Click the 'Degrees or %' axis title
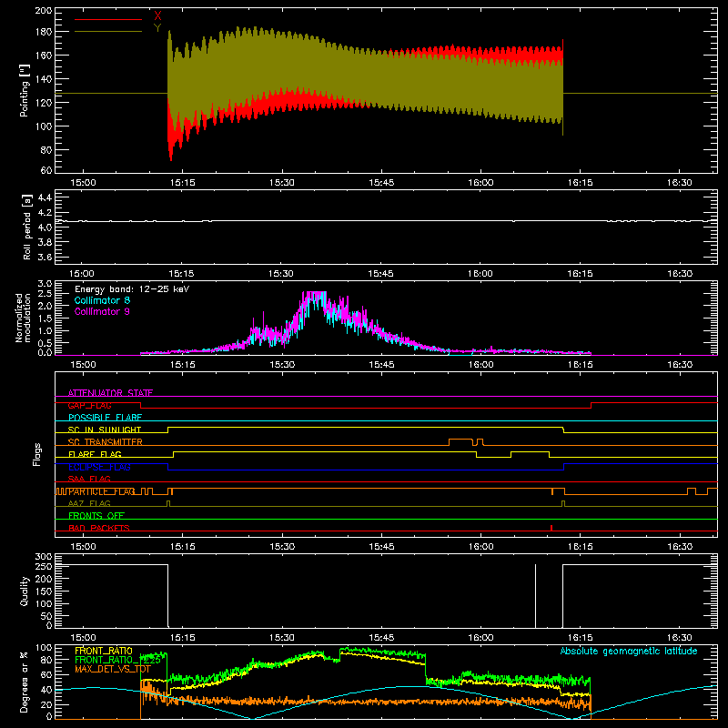The height and width of the screenshot is (728, 728). tap(25, 682)
